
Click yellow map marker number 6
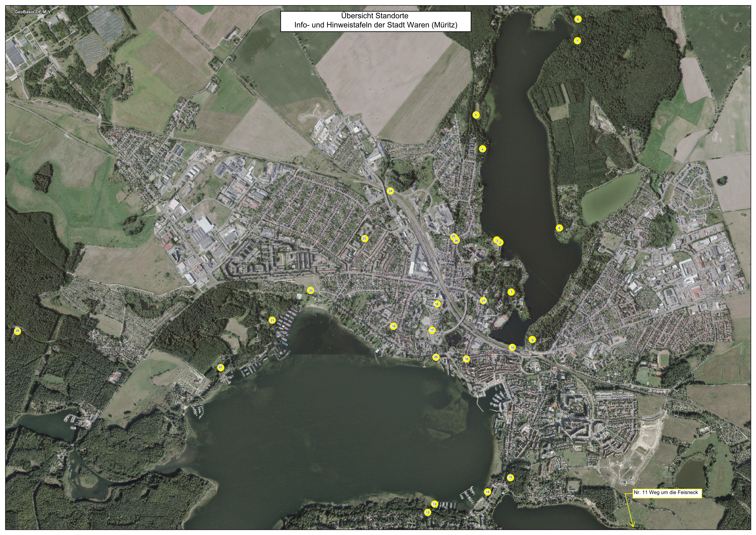point(578,19)
